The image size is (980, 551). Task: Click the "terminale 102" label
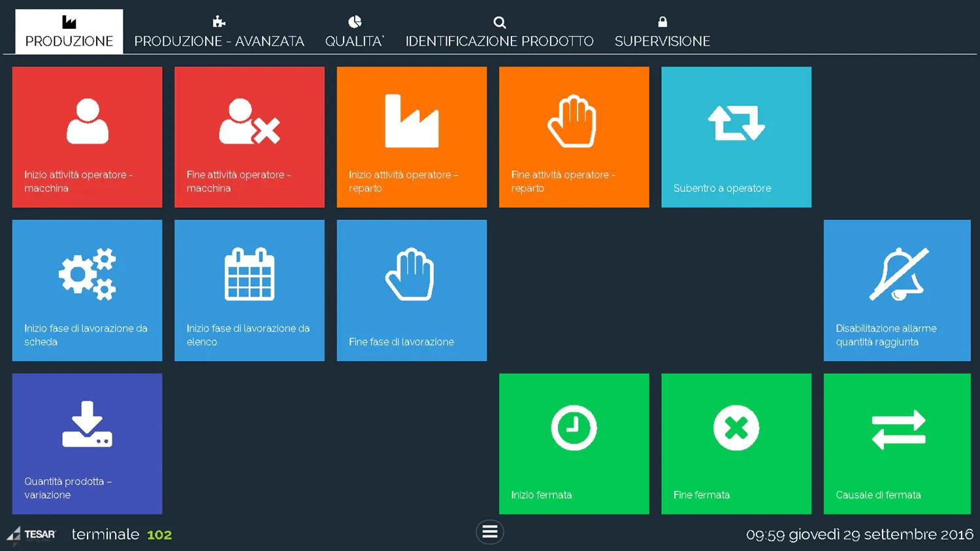[x=122, y=535]
